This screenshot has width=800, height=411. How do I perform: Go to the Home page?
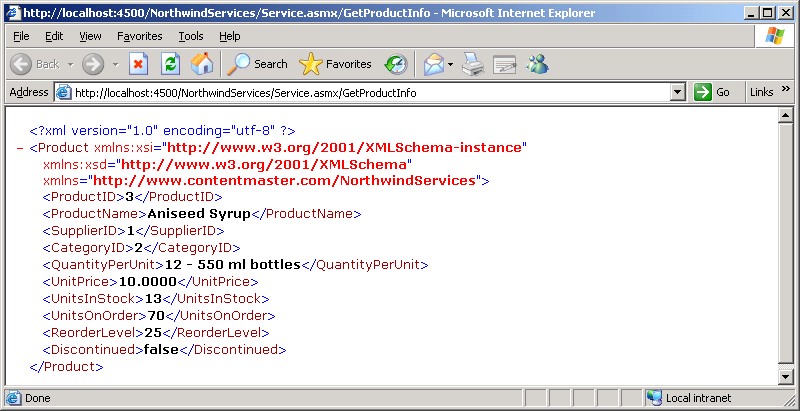(x=201, y=64)
